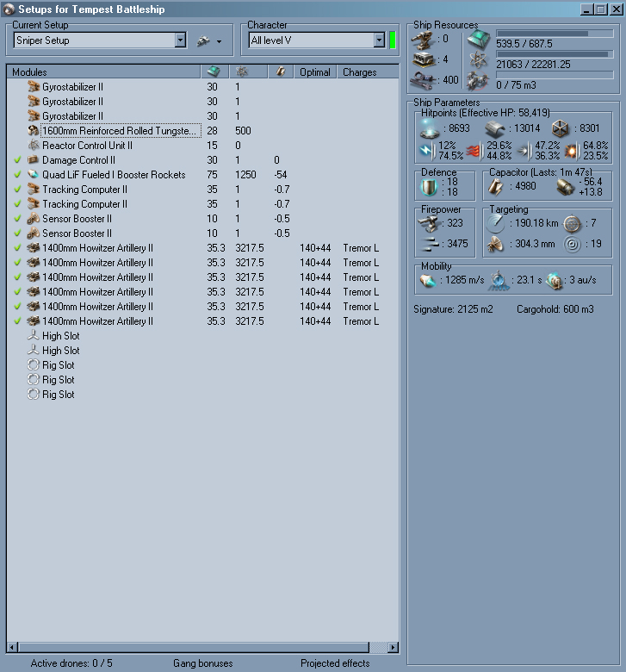Image resolution: width=626 pixels, height=672 pixels.
Task: Click the structure hitpoints icon
Action: [560, 128]
